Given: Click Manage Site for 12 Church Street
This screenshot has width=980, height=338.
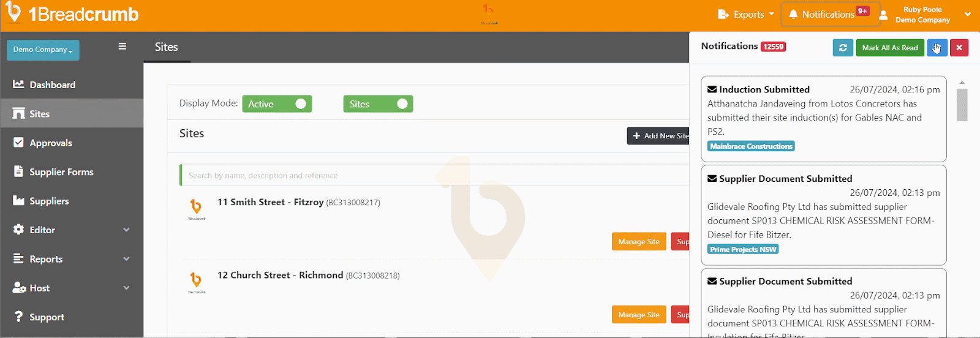Looking at the screenshot, I should coord(639,315).
